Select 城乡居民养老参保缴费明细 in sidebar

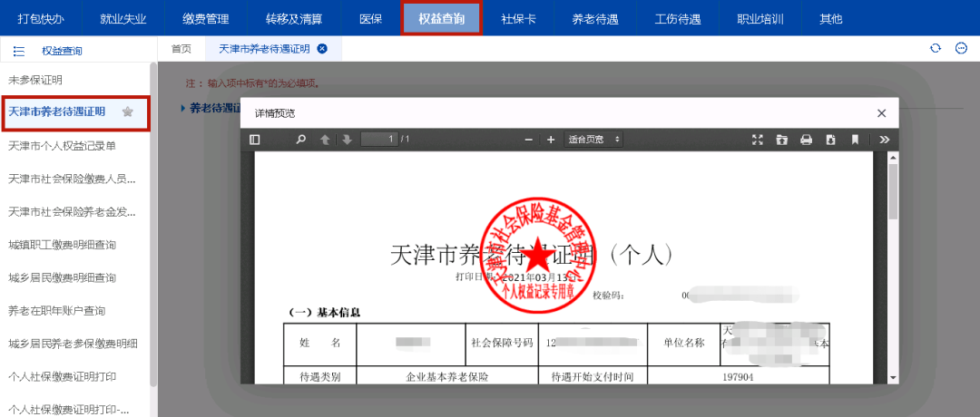[75, 344]
